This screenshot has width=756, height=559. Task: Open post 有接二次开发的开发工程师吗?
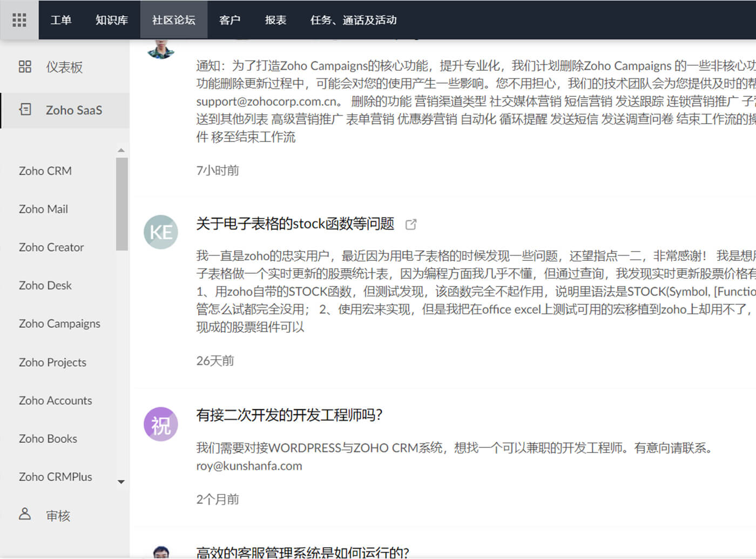click(x=289, y=415)
